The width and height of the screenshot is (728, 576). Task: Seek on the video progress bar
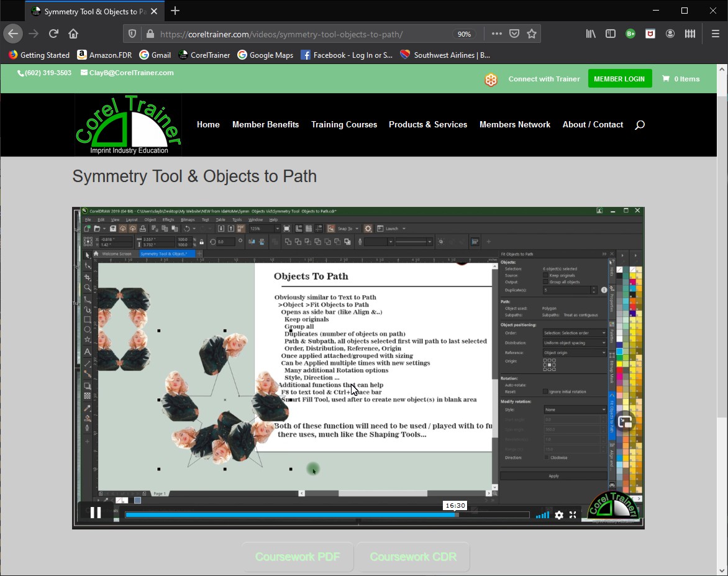point(327,514)
